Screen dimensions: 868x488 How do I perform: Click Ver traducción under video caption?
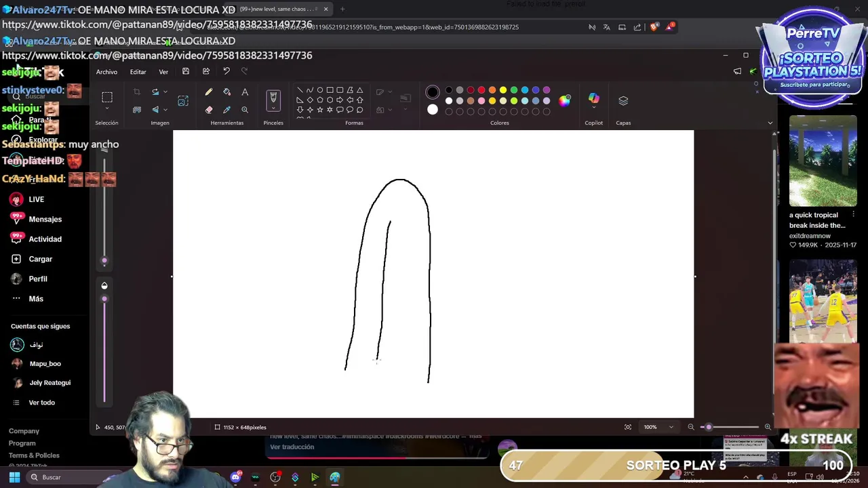[x=292, y=447]
